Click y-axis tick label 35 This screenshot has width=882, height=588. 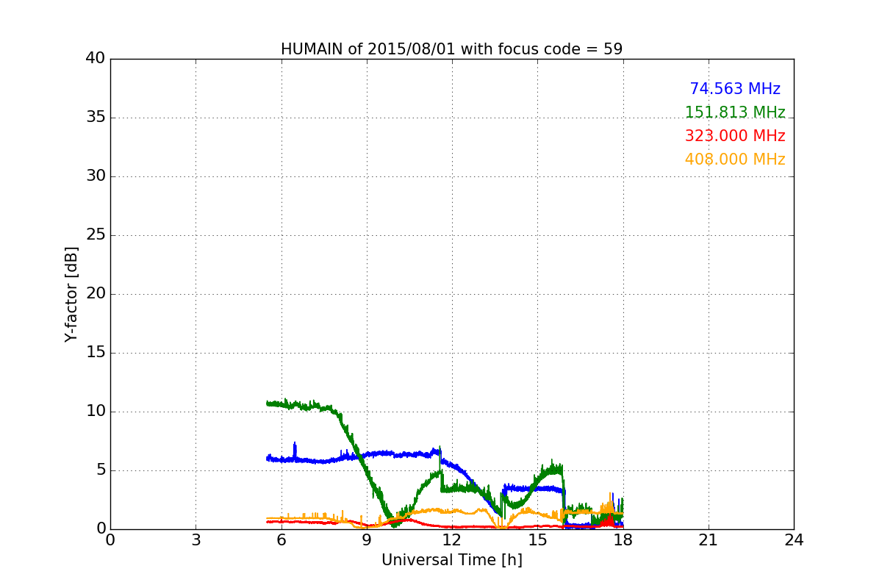(95, 118)
